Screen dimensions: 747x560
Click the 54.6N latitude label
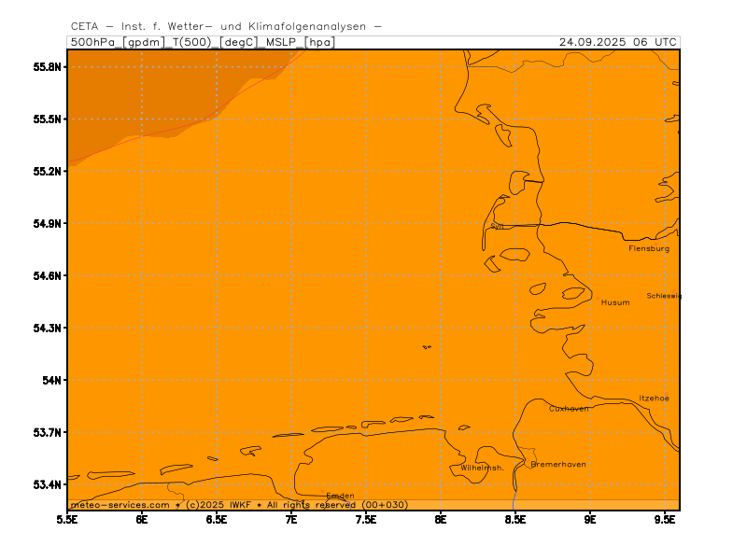tap(48, 275)
